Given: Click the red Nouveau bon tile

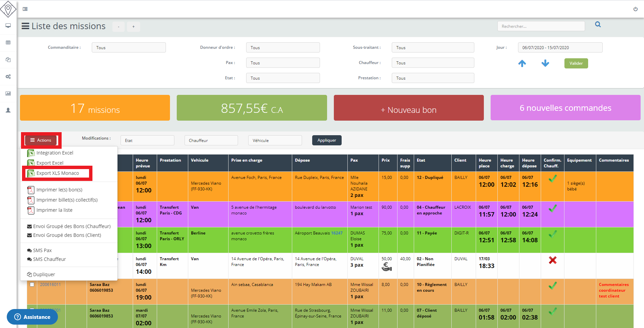Looking at the screenshot, I should pyautogui.click(x=408, y=108).
